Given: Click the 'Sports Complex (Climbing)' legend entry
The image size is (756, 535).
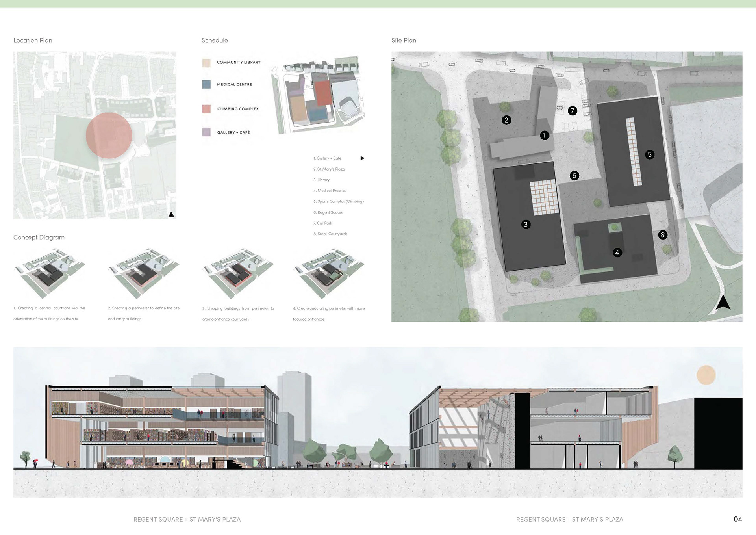Looking at the screenshot, I should 339,201.
